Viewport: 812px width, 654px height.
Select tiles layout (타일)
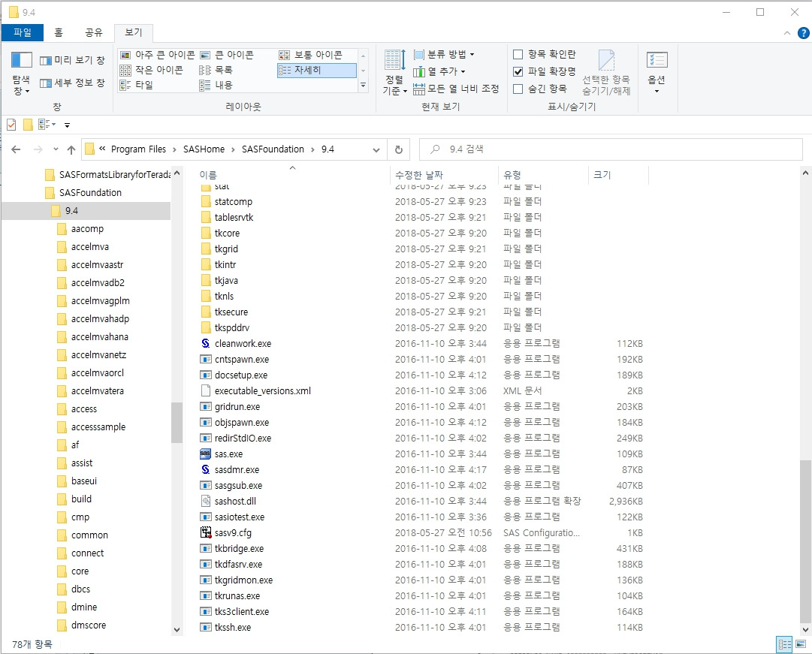(136, 85)
